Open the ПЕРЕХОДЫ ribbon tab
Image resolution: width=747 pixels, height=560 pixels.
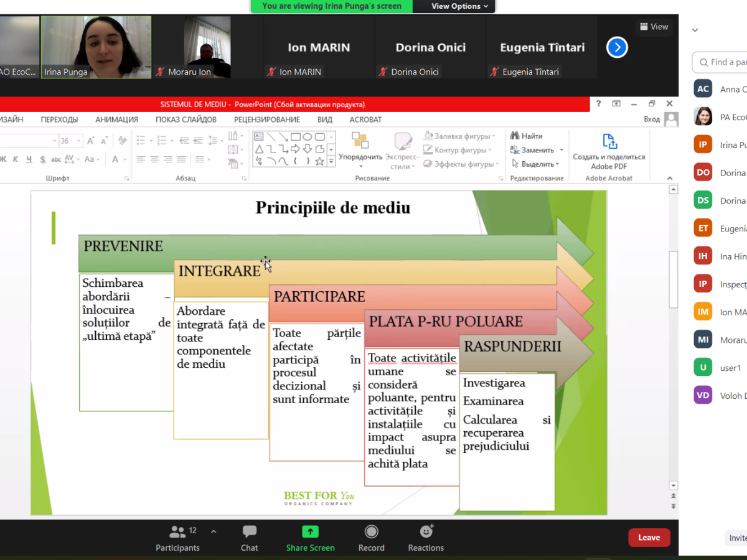tap(60, 119)
